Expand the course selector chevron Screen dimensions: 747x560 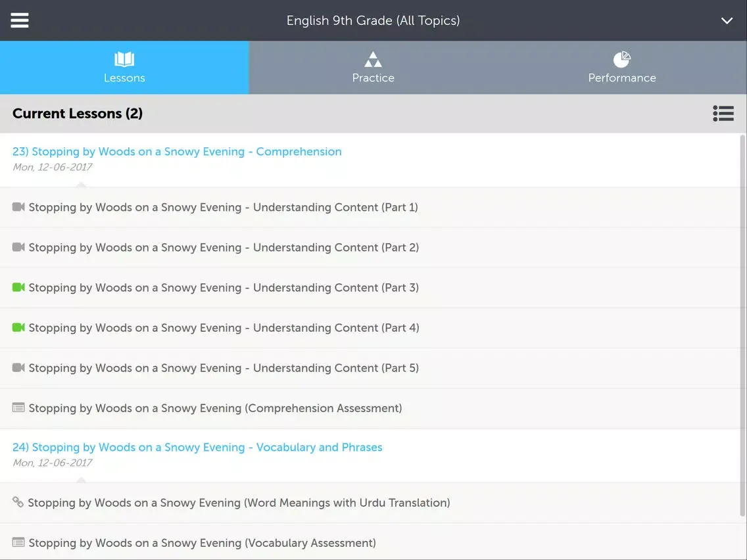pyautogui.click(x=727, y=20)
